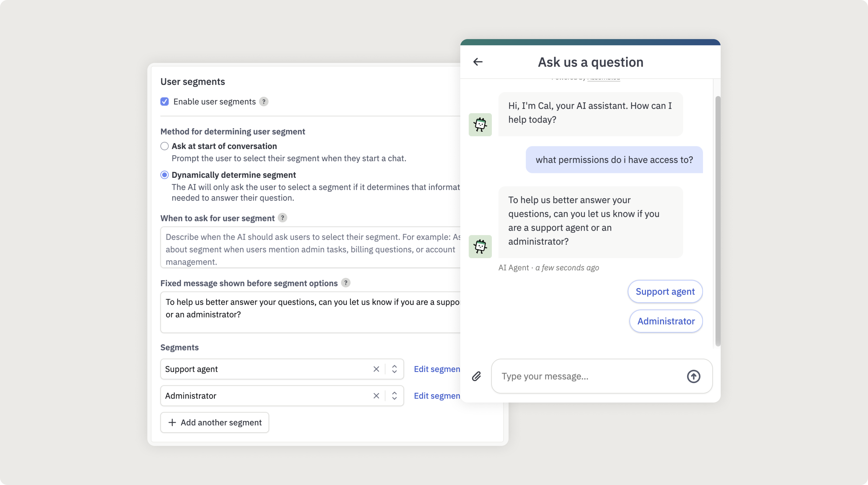Open help icon beside Fixed message shown before segment options

(x=345, y=283)
